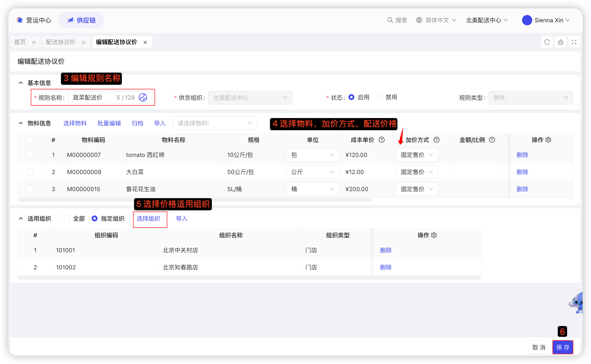Open column settings gear in material table

548,140
